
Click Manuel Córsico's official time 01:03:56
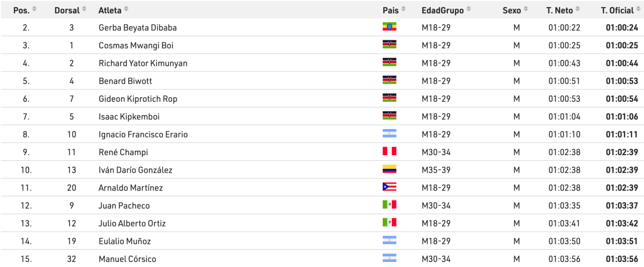pyautogui.click(x=622, y=259)
